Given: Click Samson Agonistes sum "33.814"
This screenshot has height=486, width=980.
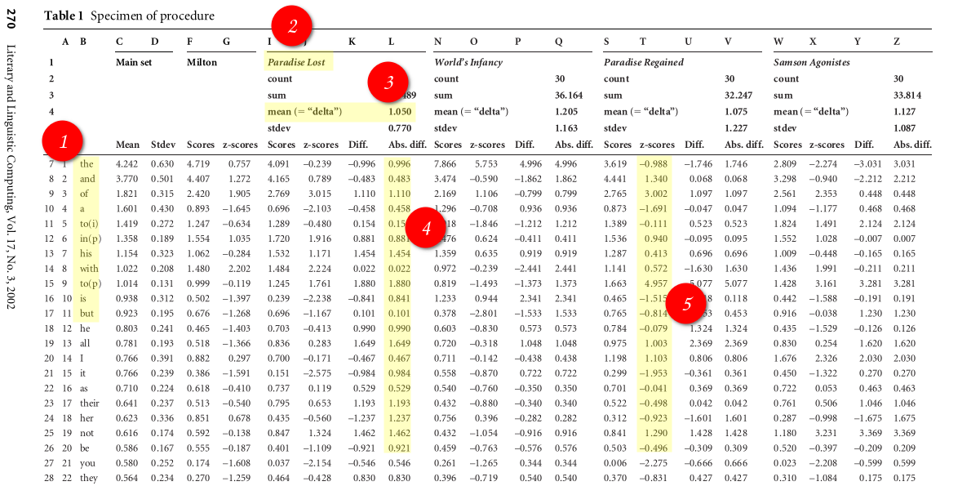Looking at the screenshot, I should [908, 95].
